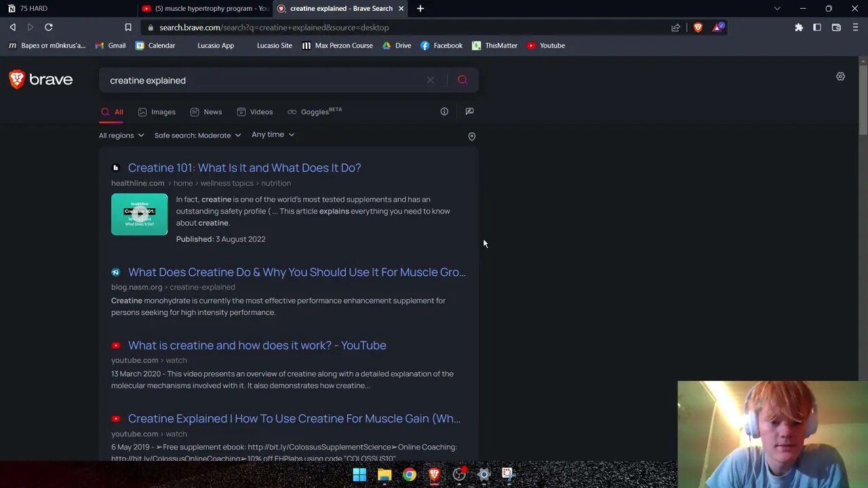Click the location pin icon

[x=472, y=136]
